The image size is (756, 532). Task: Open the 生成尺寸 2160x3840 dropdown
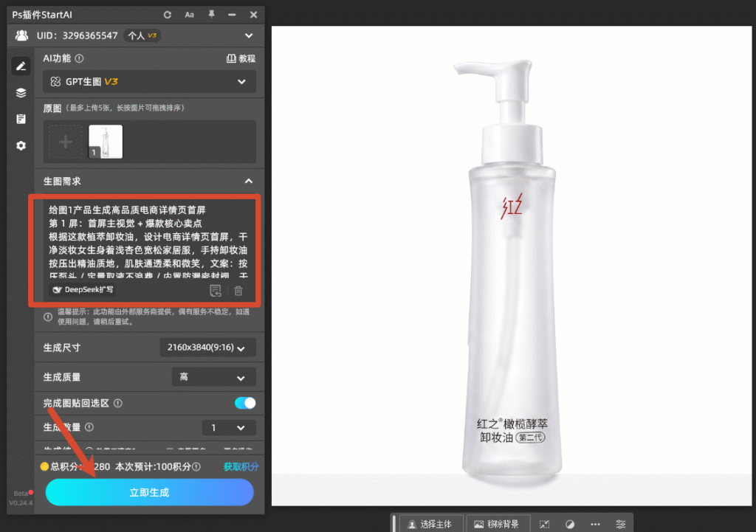point(207,348)
